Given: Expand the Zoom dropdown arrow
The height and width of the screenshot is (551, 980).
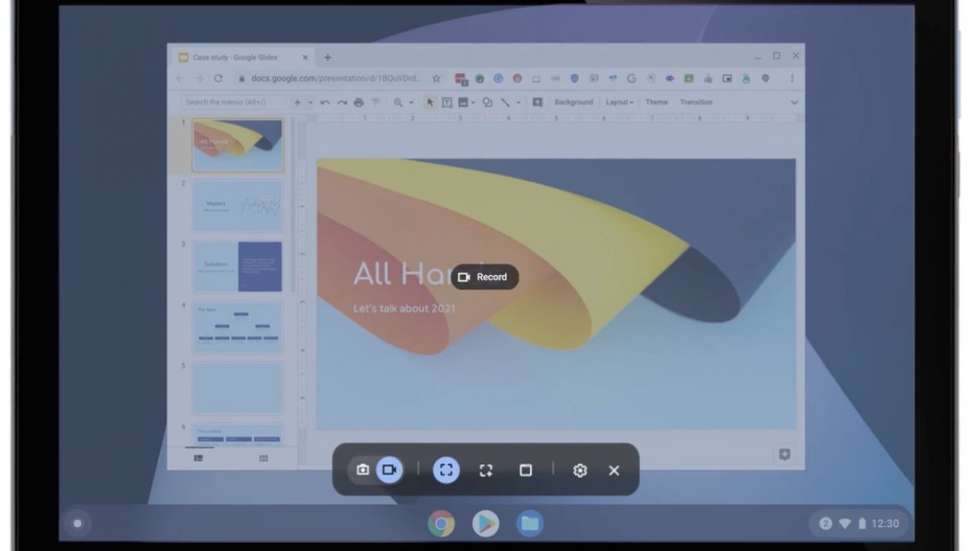Looking at the screenshot, I should tap(411, 102).
